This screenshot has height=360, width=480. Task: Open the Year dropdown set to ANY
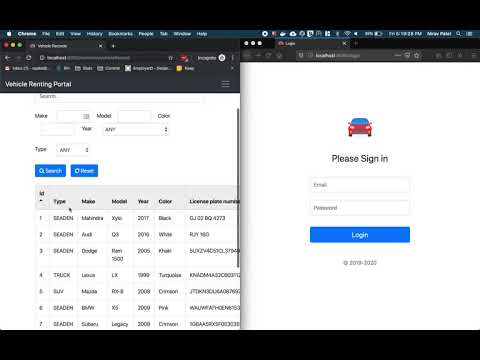point(136,129)
